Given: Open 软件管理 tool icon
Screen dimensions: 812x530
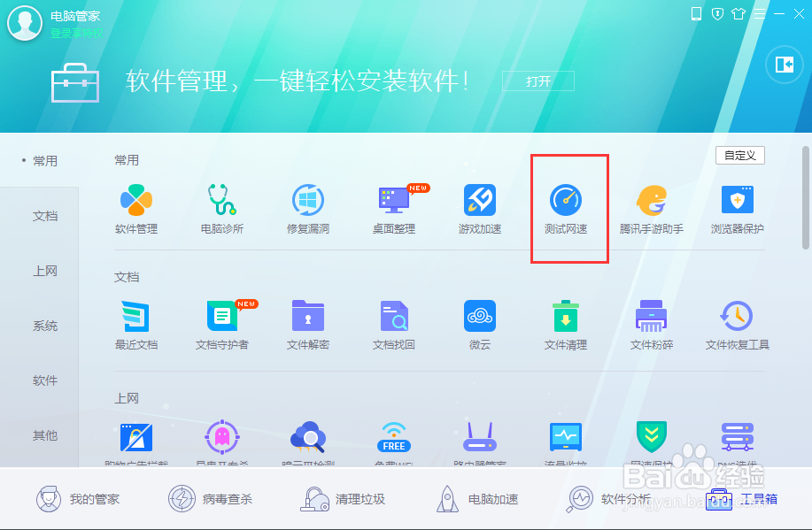Looking at the screenshot, I should pyautogui.click(x=136, y=200).
